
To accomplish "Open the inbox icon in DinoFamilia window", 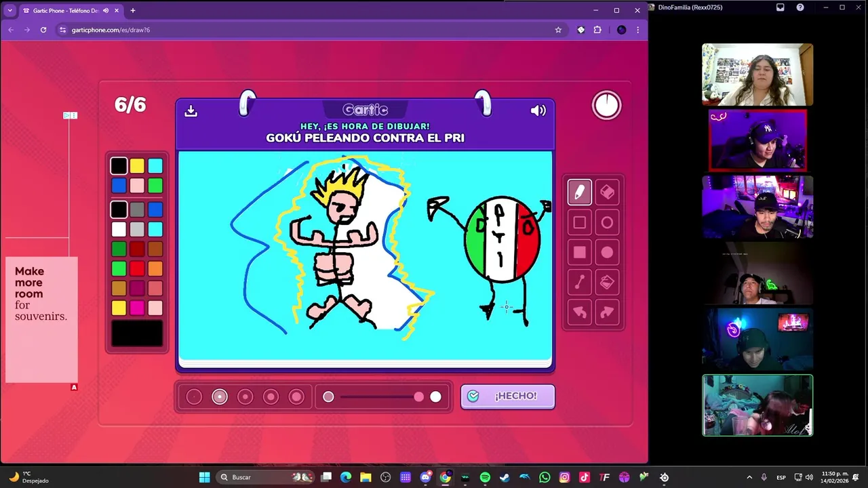I will [781, 7].
